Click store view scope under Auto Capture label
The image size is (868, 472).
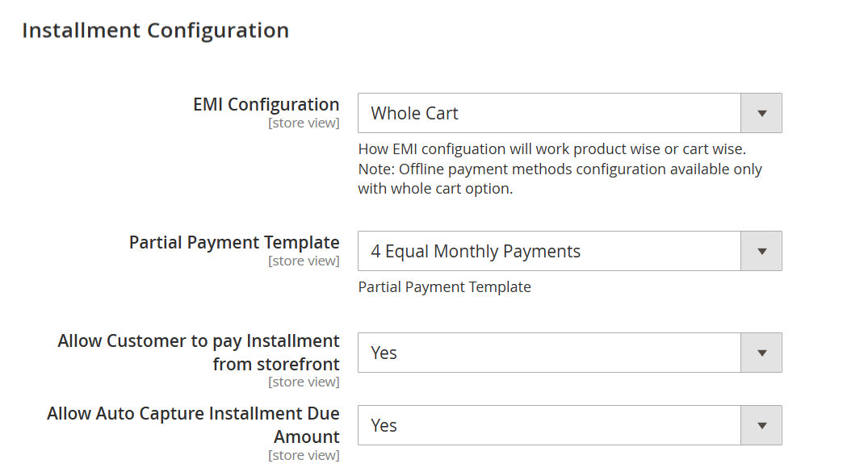(x=304, y=455)
